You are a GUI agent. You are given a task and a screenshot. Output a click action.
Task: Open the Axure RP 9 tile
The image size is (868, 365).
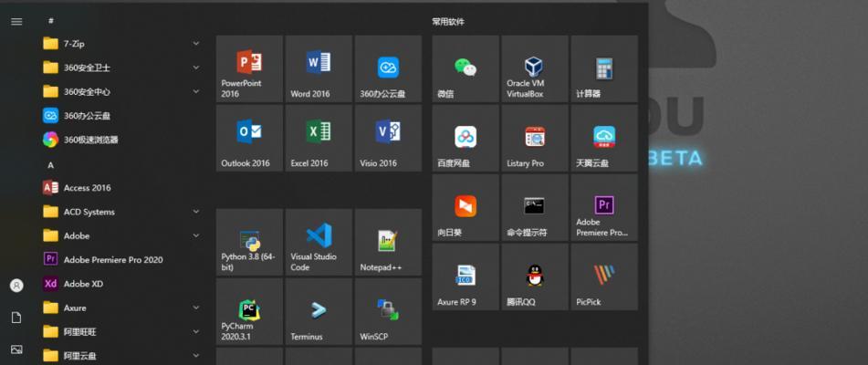[x=465, y=277]
